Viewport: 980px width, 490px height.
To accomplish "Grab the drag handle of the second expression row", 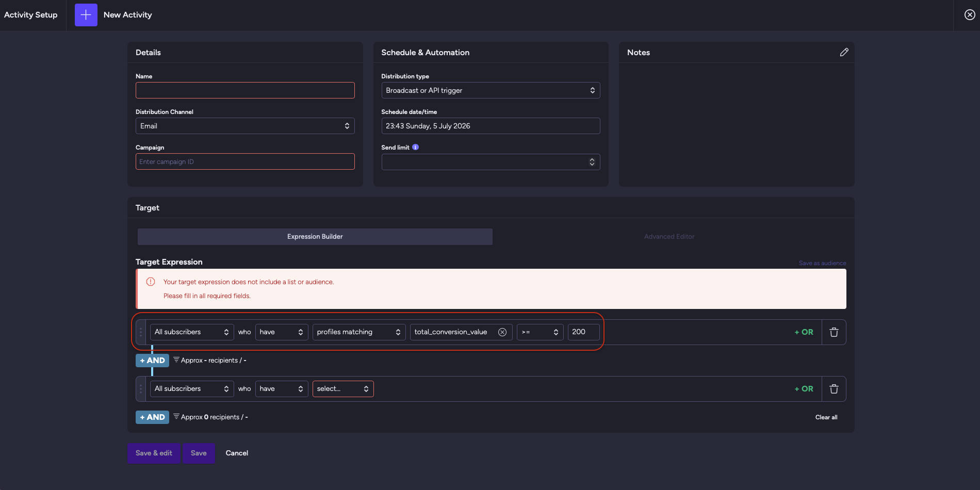I will tap(141, 389).
